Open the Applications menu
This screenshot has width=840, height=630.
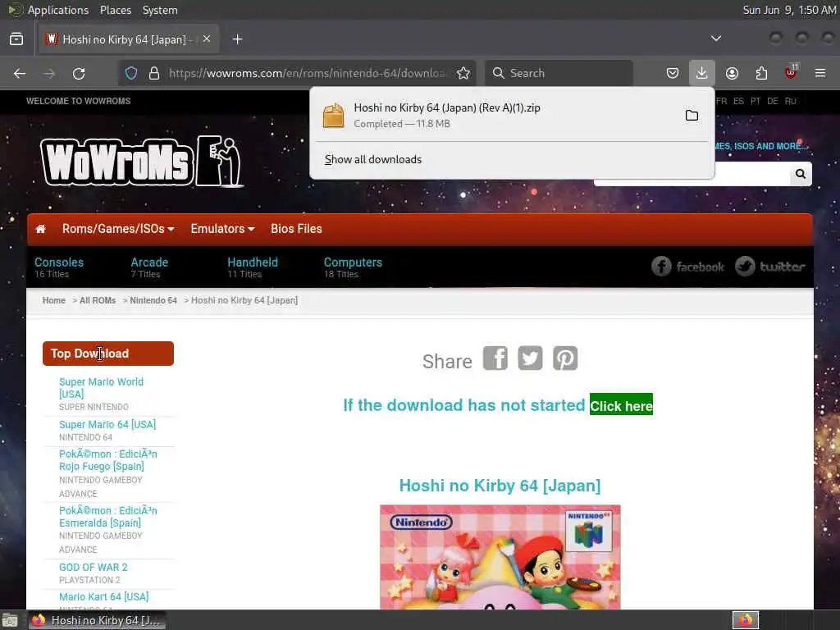point(58,10)
